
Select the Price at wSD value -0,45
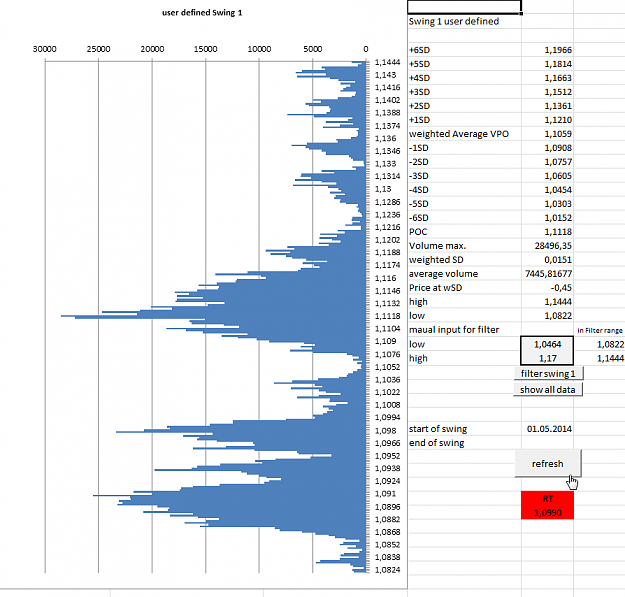pos(561,287)
